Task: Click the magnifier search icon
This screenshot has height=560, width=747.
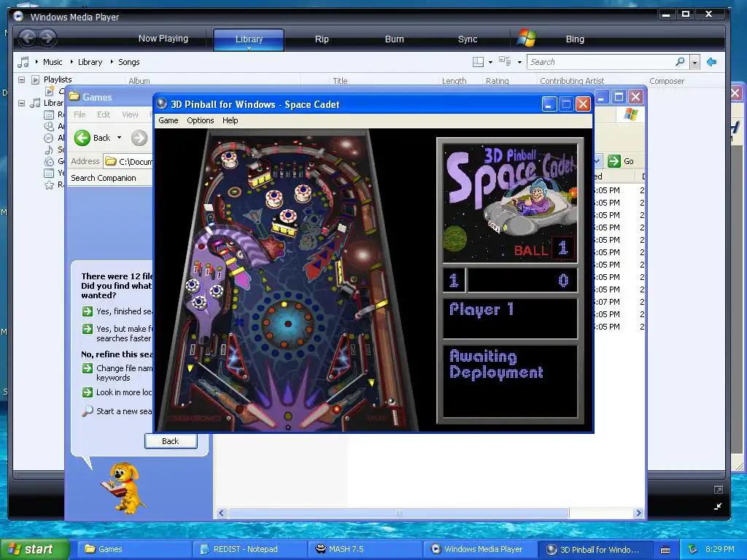Action: [x=680, y=62]
